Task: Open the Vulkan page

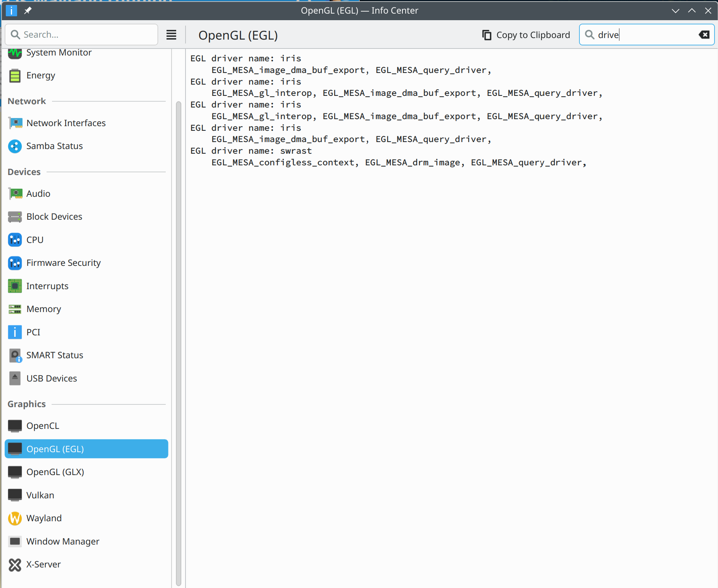Action: pyautogui.click(x=86, y=495)
